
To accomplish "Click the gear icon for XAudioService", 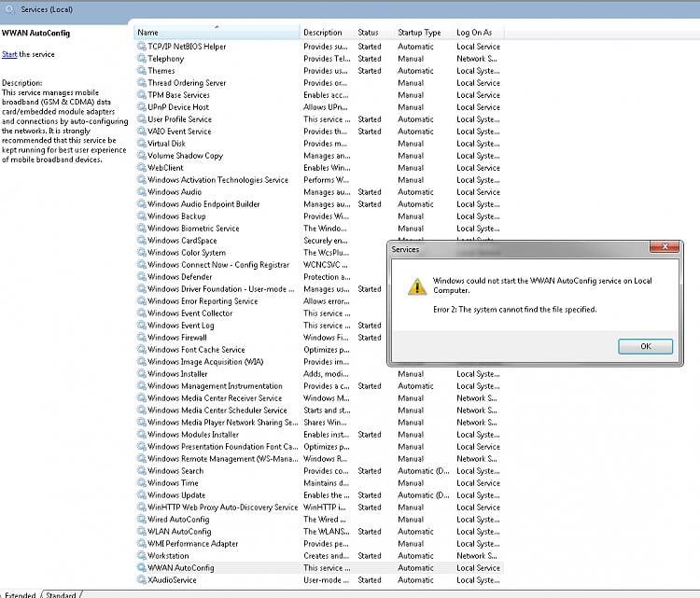I will coord(142,579).
